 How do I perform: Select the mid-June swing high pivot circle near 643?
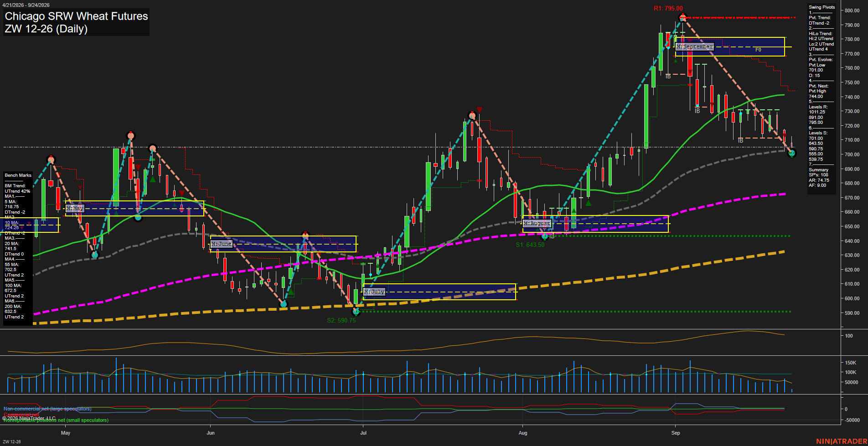coord(305,236)
